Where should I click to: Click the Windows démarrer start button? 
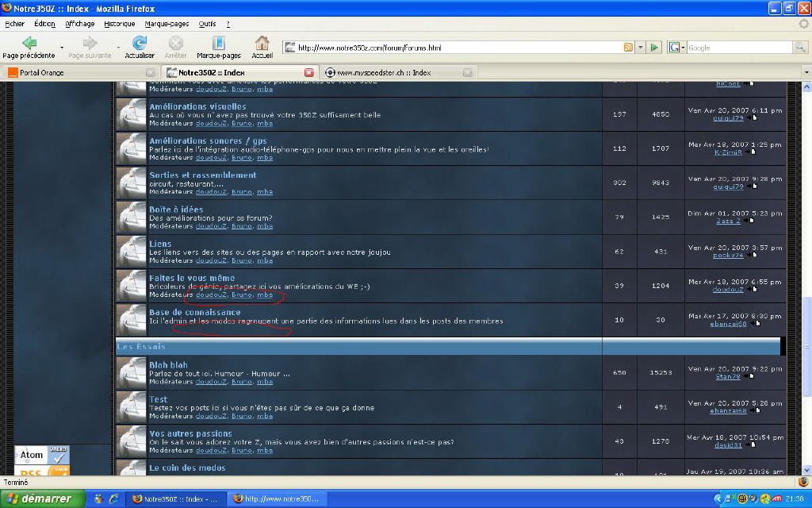coord(40,498)
